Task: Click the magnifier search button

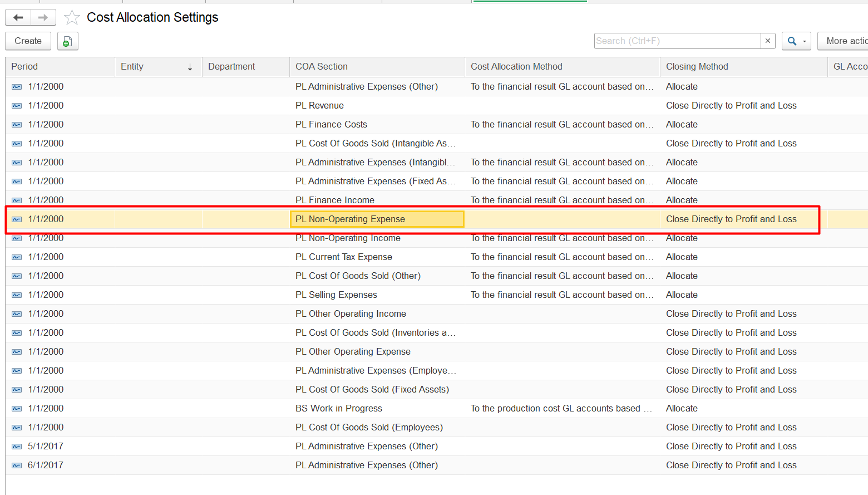Action: pyautogui.click(x=792, y=41)
